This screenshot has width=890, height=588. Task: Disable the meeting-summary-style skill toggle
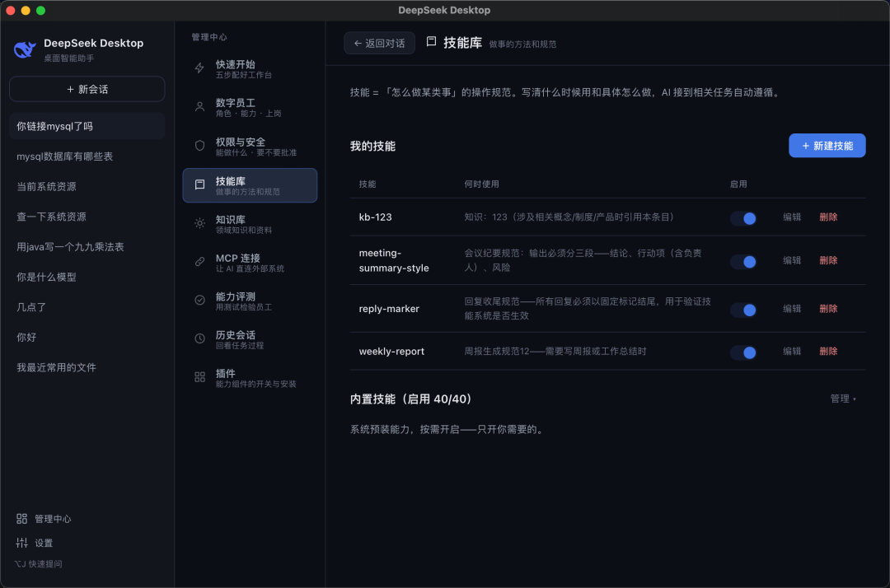point(743,261)
